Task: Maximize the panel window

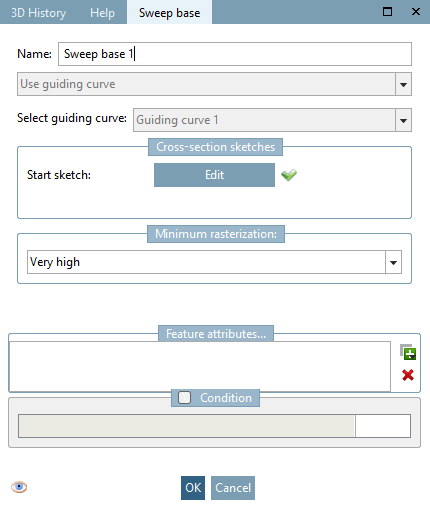Action: 387,12
